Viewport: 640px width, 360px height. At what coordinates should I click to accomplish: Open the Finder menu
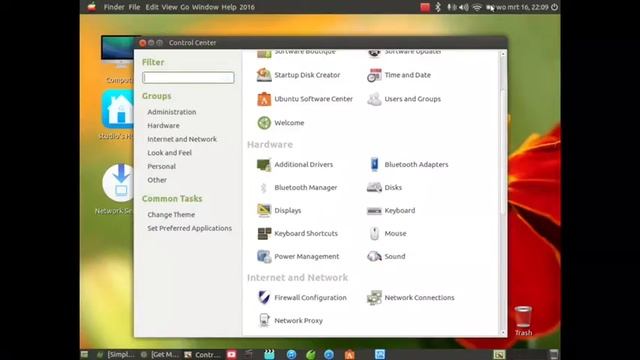click(x=114, y=7)
